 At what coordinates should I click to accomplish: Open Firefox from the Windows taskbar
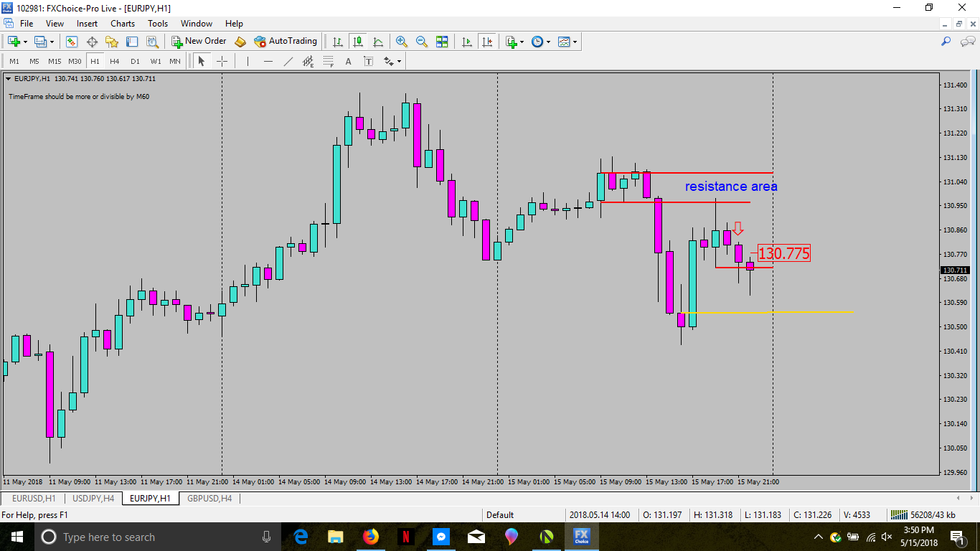coord(370,537)
